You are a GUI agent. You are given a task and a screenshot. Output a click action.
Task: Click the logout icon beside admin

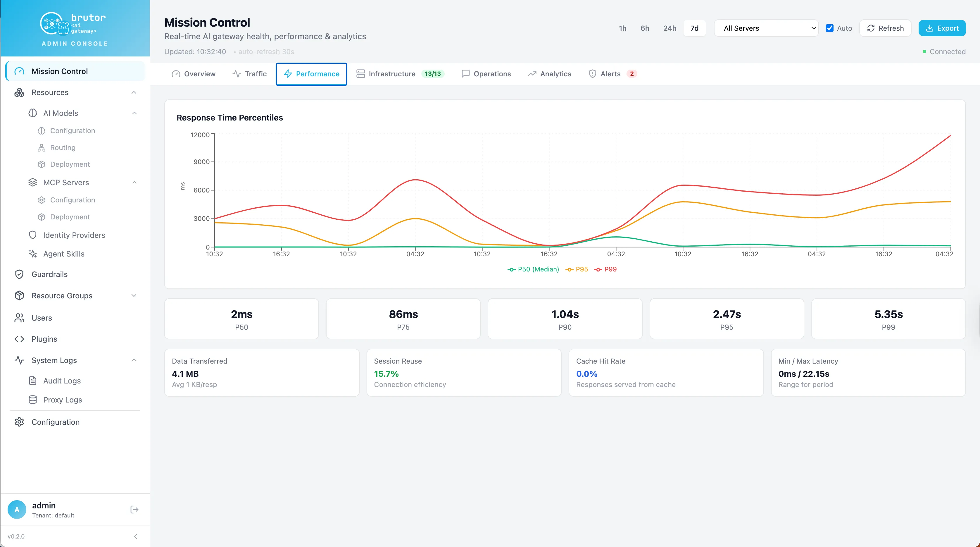click(134, 509)
